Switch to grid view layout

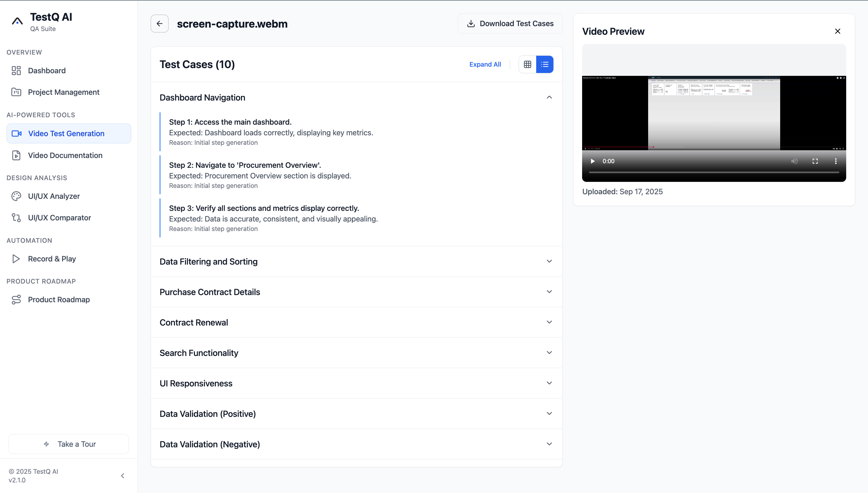click(x=527, y=64)
